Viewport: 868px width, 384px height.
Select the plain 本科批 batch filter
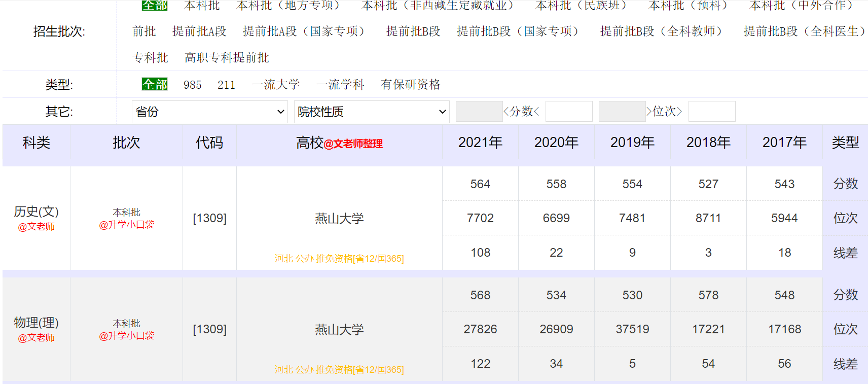pyautogui.click(x=202, y=5)
